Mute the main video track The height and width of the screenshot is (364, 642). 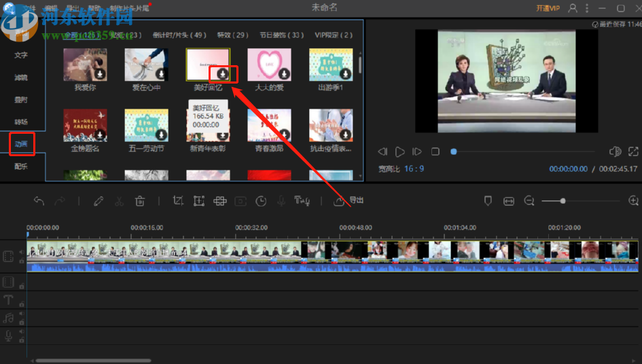tap(21, 252)
